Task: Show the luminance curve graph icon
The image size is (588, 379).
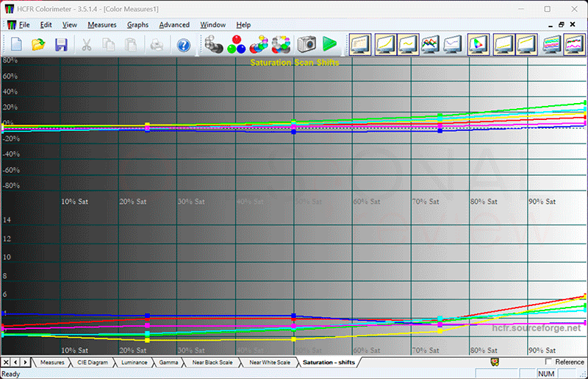Action: [x=386, y=44]
